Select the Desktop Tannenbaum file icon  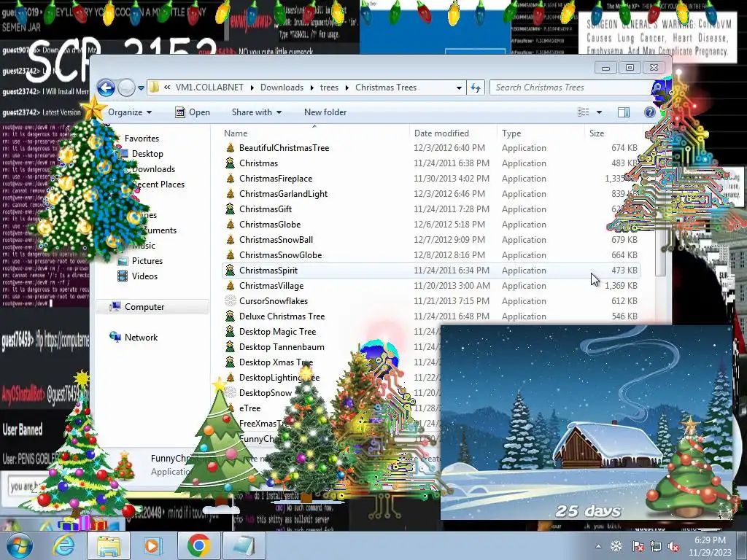[231, 346]
